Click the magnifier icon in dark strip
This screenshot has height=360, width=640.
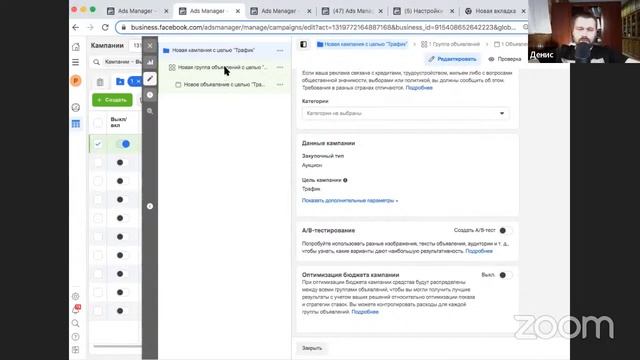tap(150, 111)
